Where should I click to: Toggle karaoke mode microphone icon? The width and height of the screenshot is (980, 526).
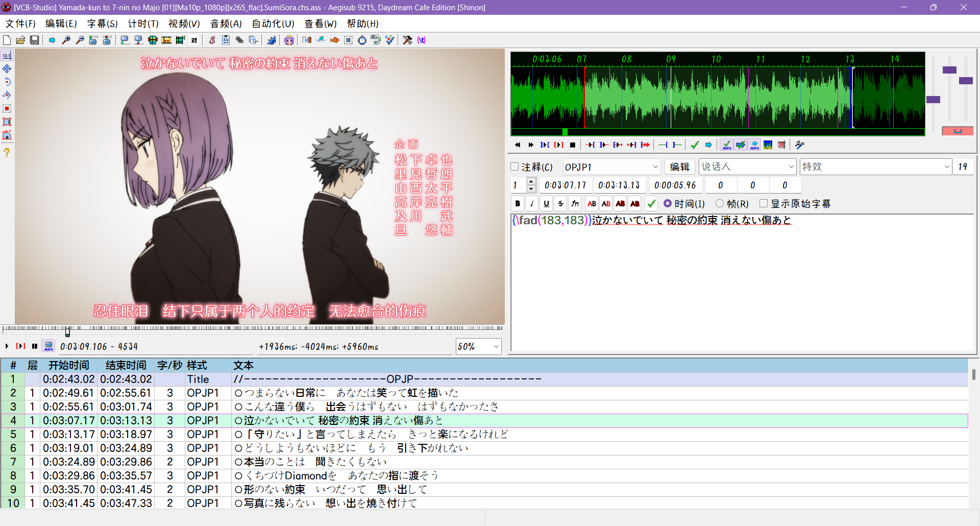pos(800,145)
